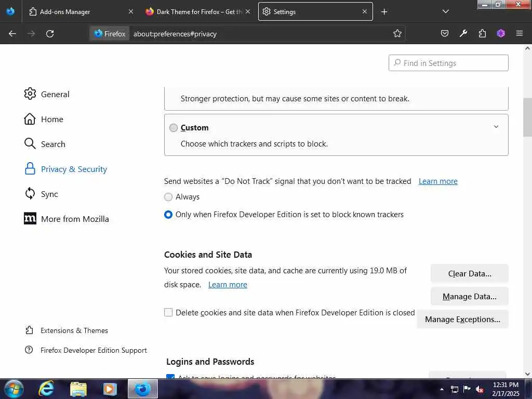Click the Firefox View icon
The width and height of the screenshot is (532, 399).
[x=10, y=11]
